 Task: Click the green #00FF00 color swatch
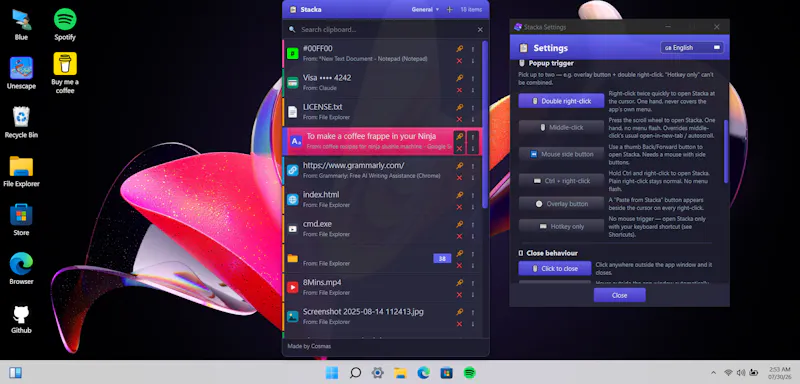pos(292,53)
